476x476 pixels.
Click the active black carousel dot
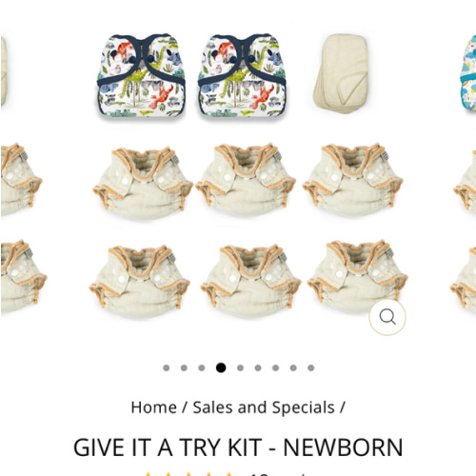[221, 367]
